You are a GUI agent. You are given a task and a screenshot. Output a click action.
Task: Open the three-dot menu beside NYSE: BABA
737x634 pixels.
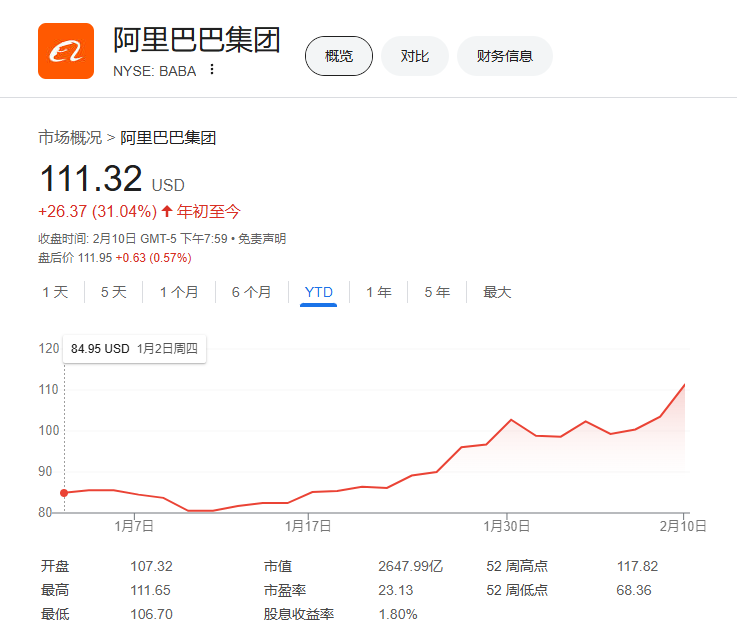click(x=211, y=70)
